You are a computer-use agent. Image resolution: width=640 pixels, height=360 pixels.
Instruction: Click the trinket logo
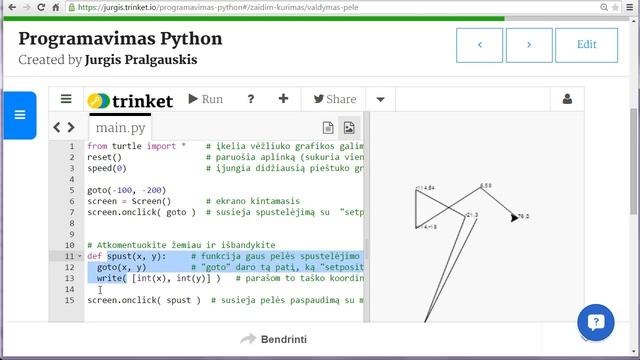pos(130,100)
